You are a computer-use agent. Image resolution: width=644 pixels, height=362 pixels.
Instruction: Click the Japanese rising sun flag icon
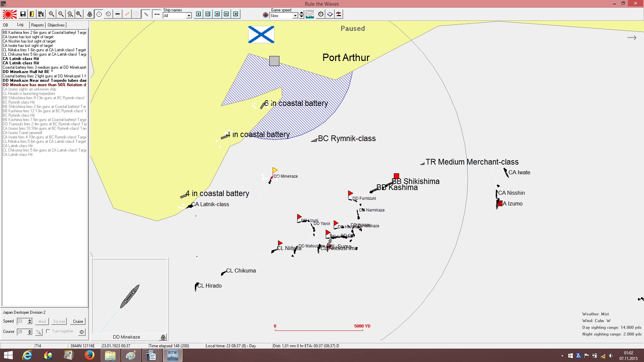9,14
